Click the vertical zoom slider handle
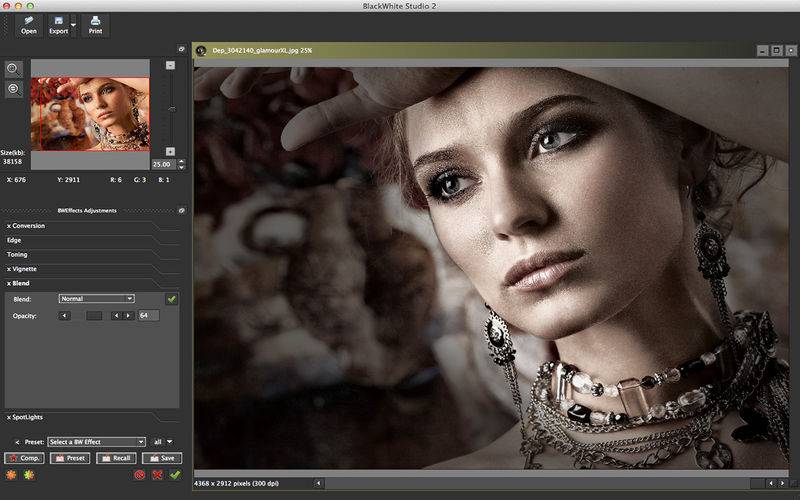Screen dimensions: 800x500 (x=170, y=108)
